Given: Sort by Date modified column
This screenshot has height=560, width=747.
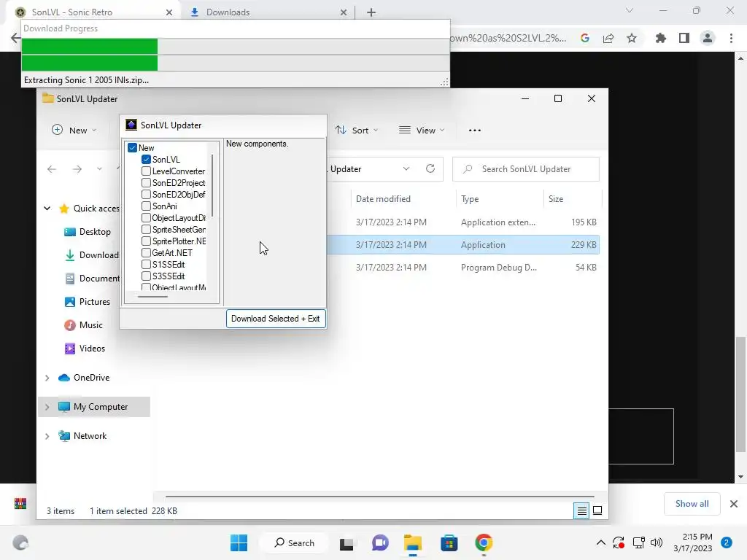Looking at the screenshot, I should 383,199.
